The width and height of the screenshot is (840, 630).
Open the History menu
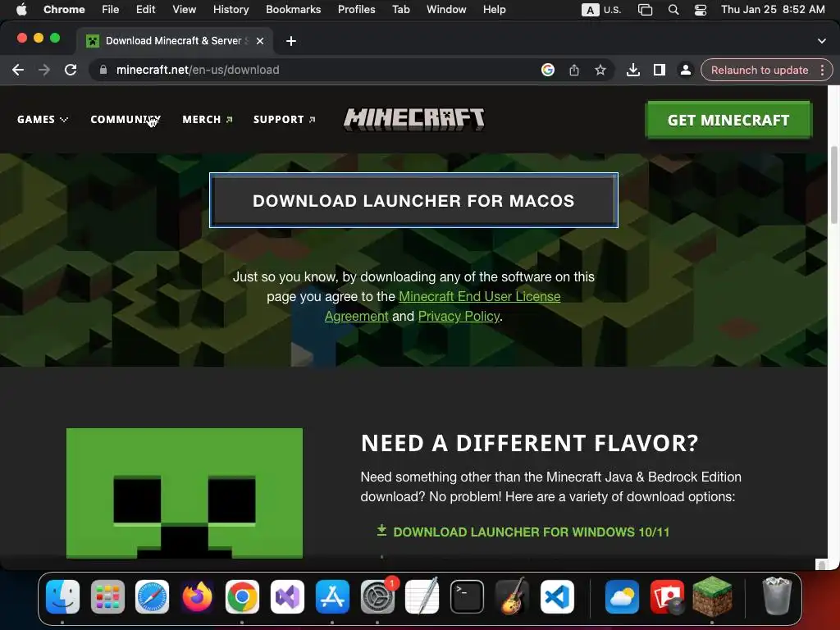[x=231, y=10]
